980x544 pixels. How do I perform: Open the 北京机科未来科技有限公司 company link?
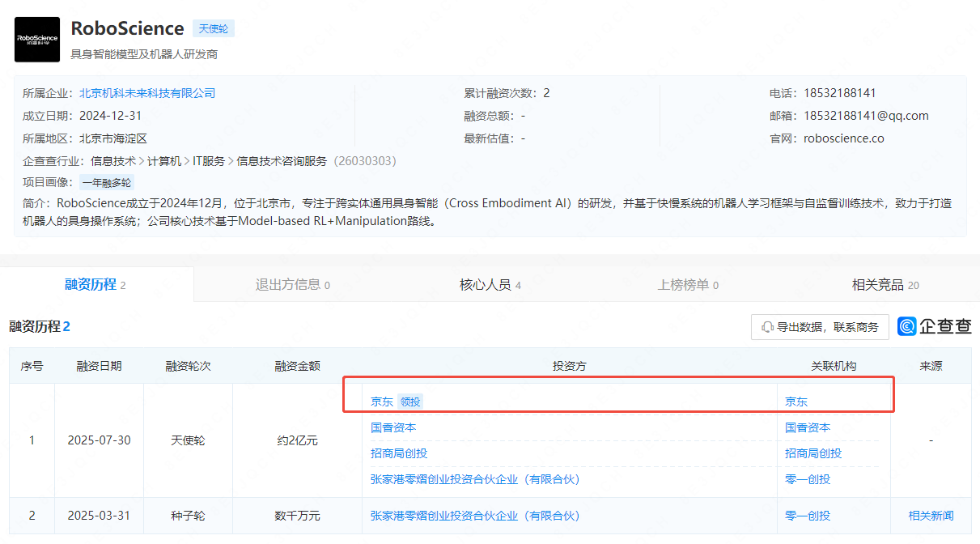147,93
